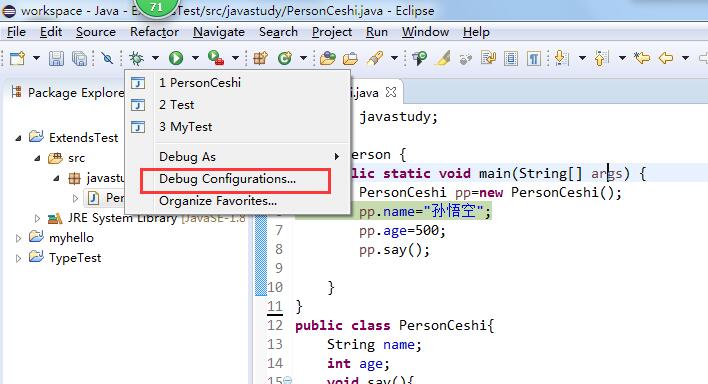The height and width of the screenshot is (384, 708).
Task: Click the Toggle Breadcrumb icon
Action: [x=419, y=58]
